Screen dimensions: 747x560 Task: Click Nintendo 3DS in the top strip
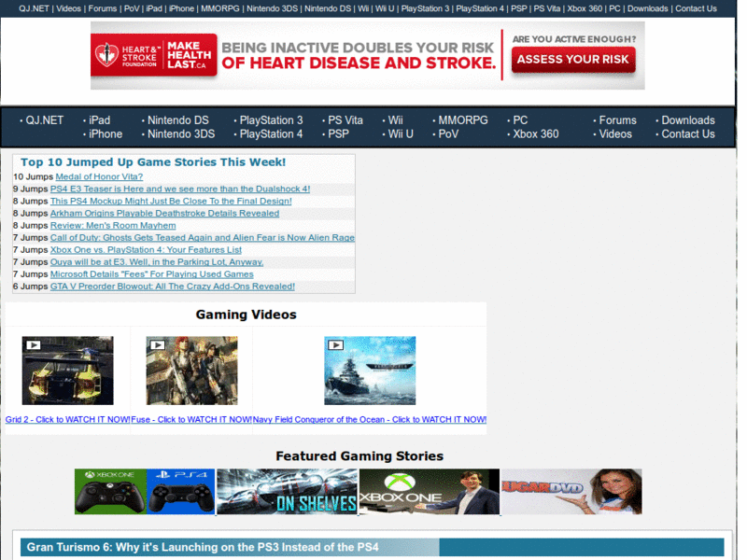click(272, 8)
